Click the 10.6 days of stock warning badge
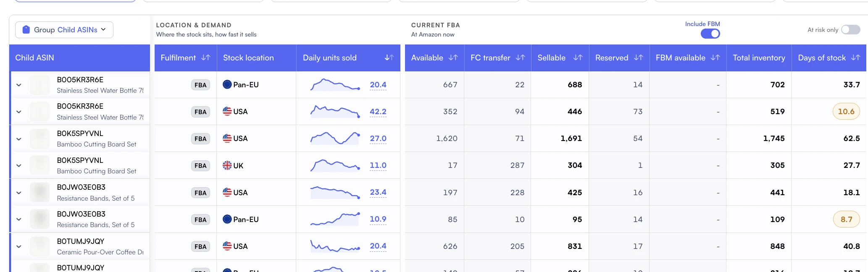The height and width of the screenshot is (272, 868). pyautogui.click(x=846, y=112)
